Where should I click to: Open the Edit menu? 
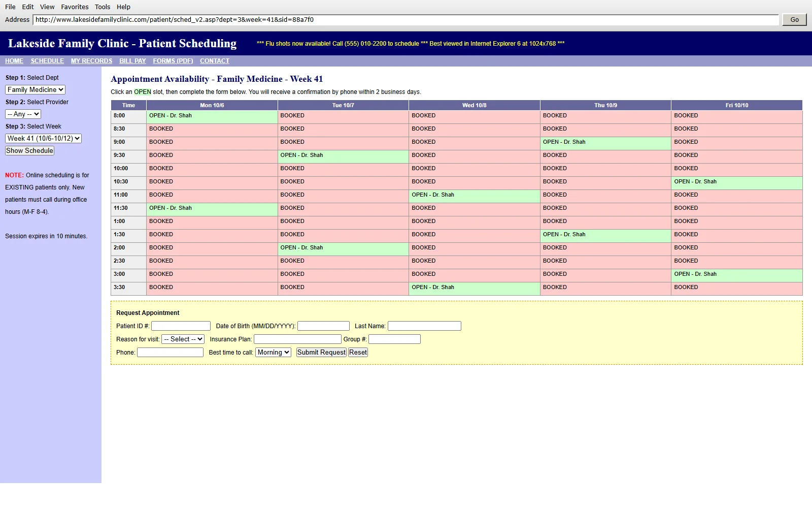pos(28,7)
